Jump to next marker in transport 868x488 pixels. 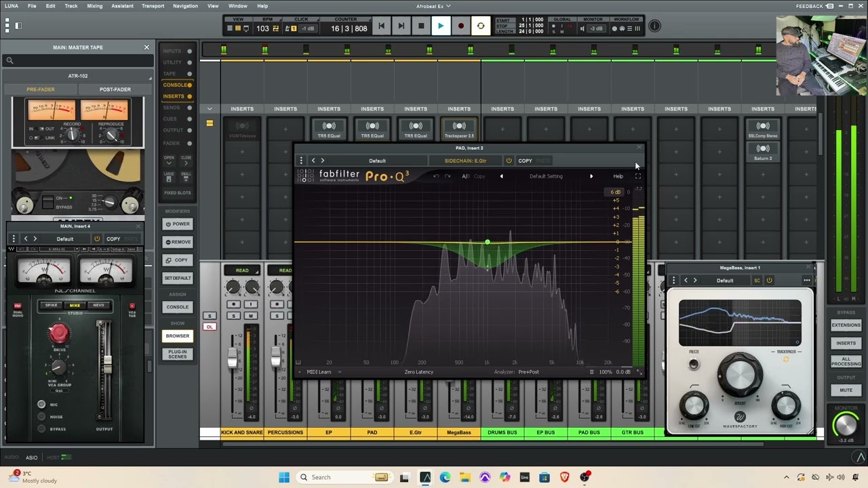(x=401, y=26)
